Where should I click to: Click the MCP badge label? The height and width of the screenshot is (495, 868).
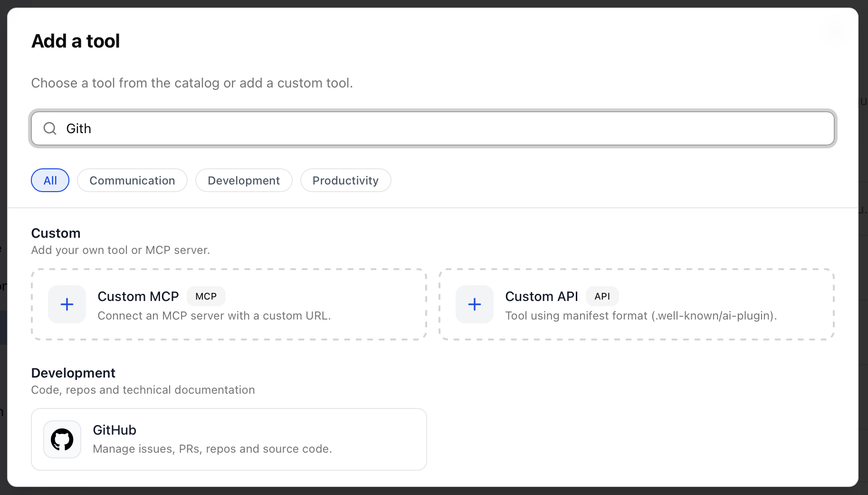[206, 296]
